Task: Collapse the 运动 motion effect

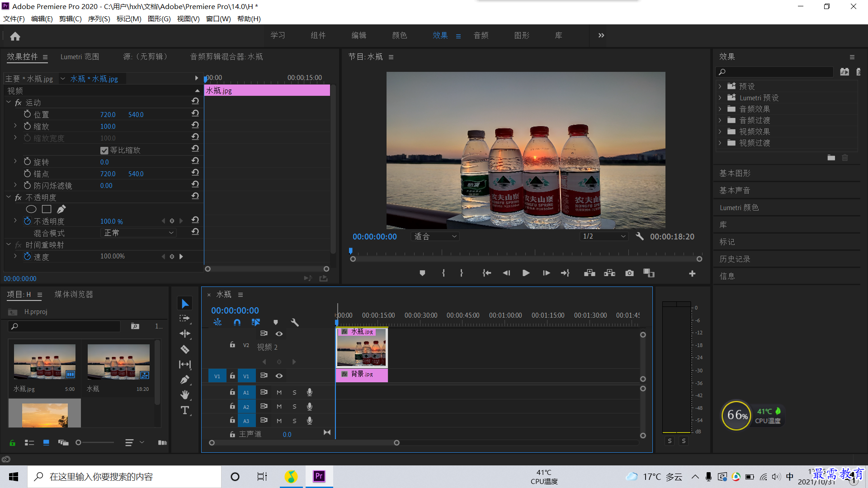Action: click(9, 103)
